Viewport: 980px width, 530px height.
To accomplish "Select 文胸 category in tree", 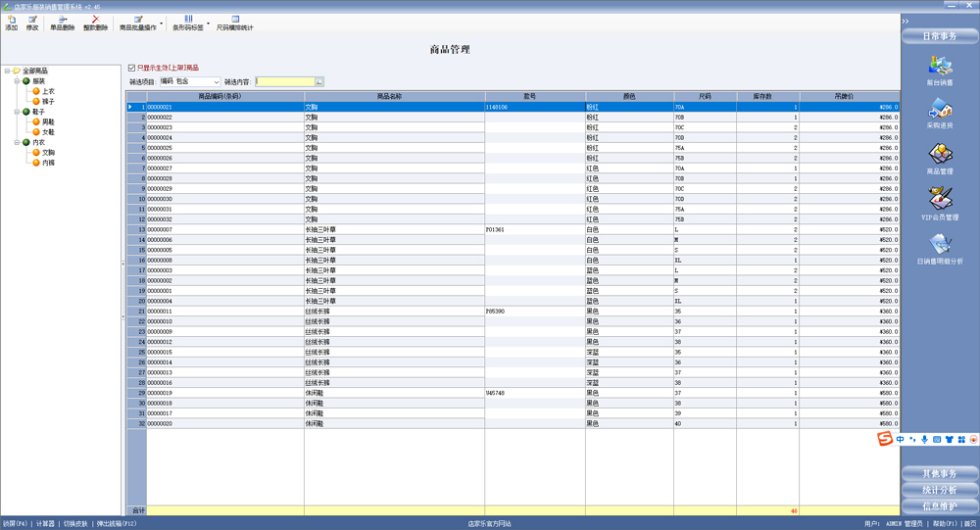I will [48, 153].
